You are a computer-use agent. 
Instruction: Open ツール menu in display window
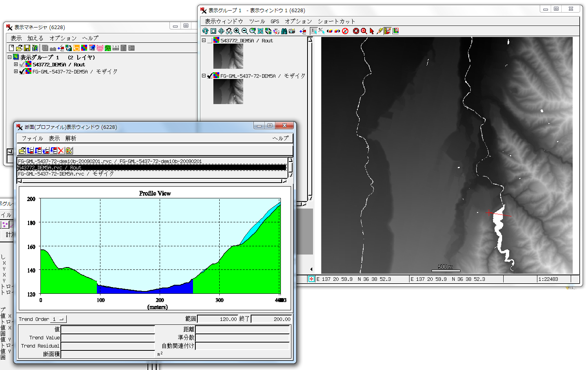pos(257,21)
